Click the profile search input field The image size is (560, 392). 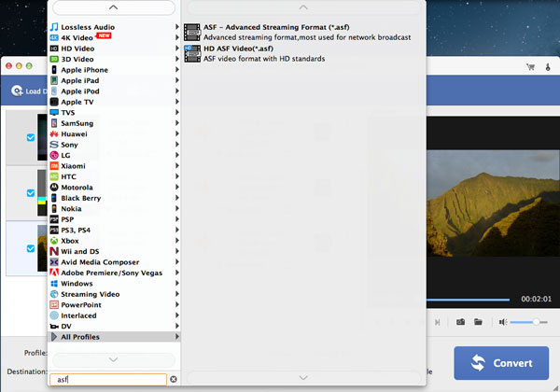[x=108, y=379]
